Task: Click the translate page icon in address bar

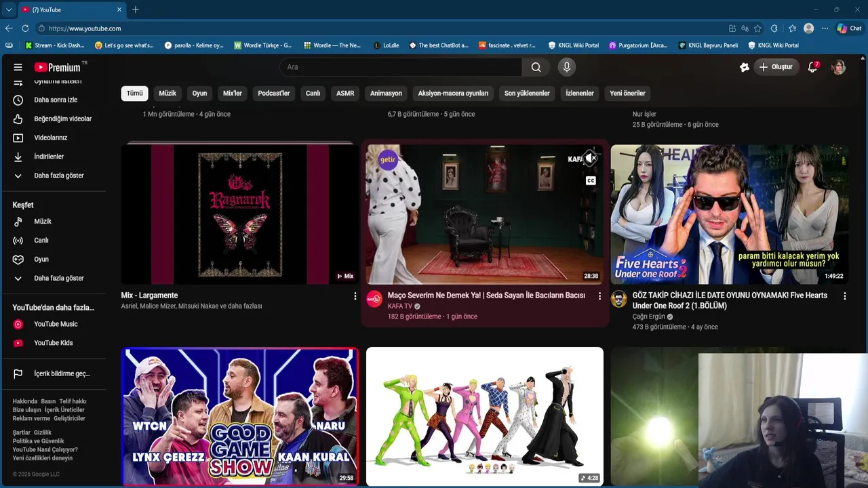Action: (745, 28)
